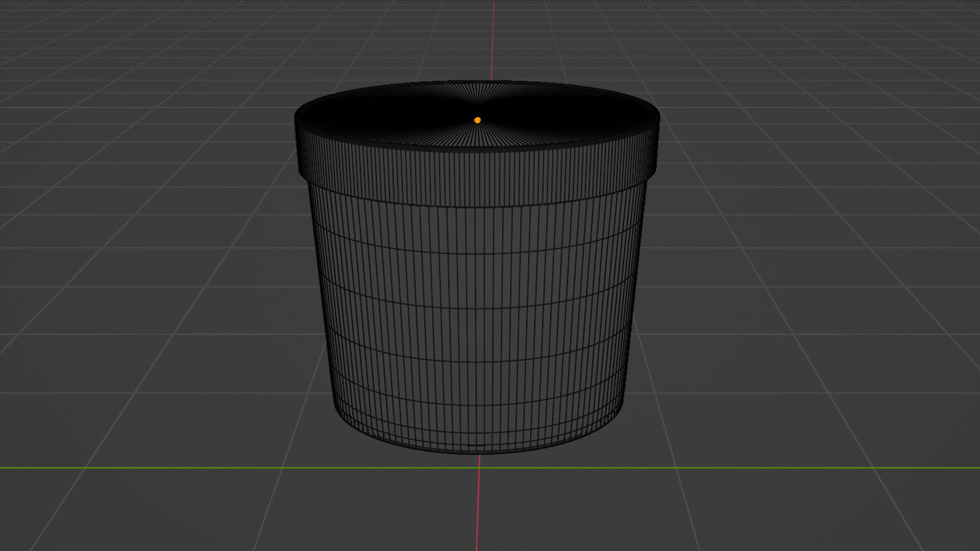Click the seam where lid meets body
Image resolution: width=980 pixels, height=551 pixels.
(x=477, y=206)
